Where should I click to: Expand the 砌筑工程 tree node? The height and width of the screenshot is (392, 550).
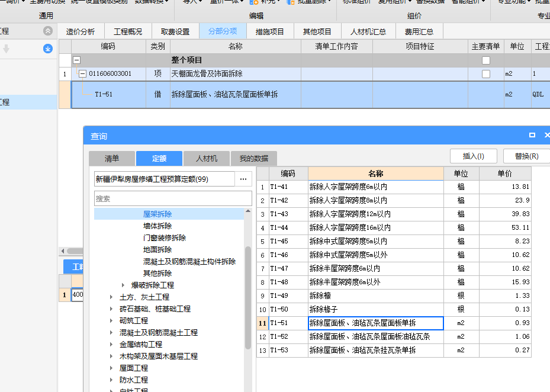click(x=111, y=320)
